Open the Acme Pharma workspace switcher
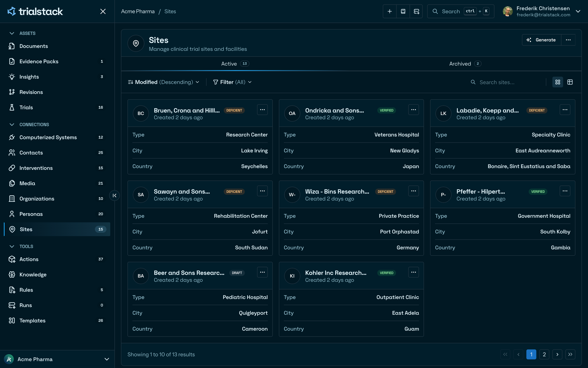 tap(57, 359)
